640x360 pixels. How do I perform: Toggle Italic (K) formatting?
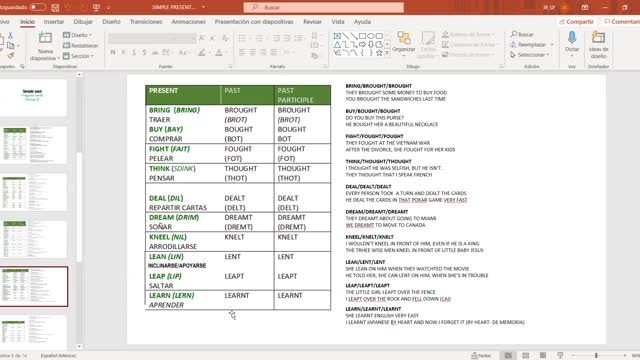coord(123,52)
